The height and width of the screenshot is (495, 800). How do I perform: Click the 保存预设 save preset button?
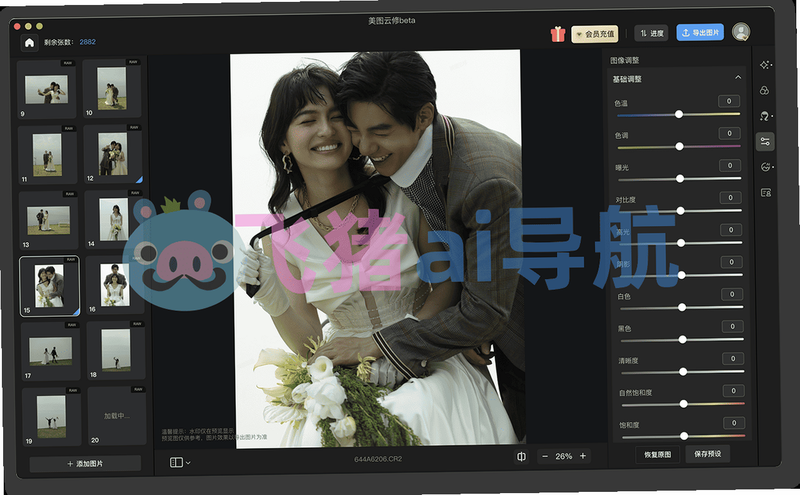pos(708,454)
